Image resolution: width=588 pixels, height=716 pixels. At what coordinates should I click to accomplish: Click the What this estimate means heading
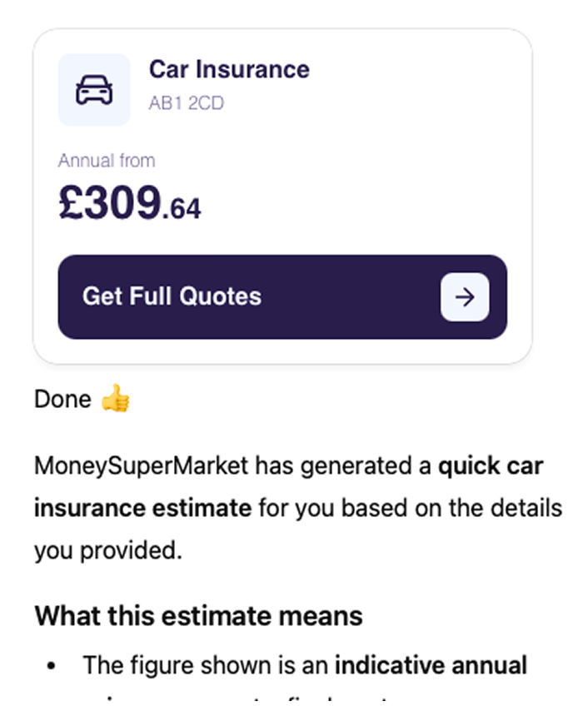click(198, 616)
